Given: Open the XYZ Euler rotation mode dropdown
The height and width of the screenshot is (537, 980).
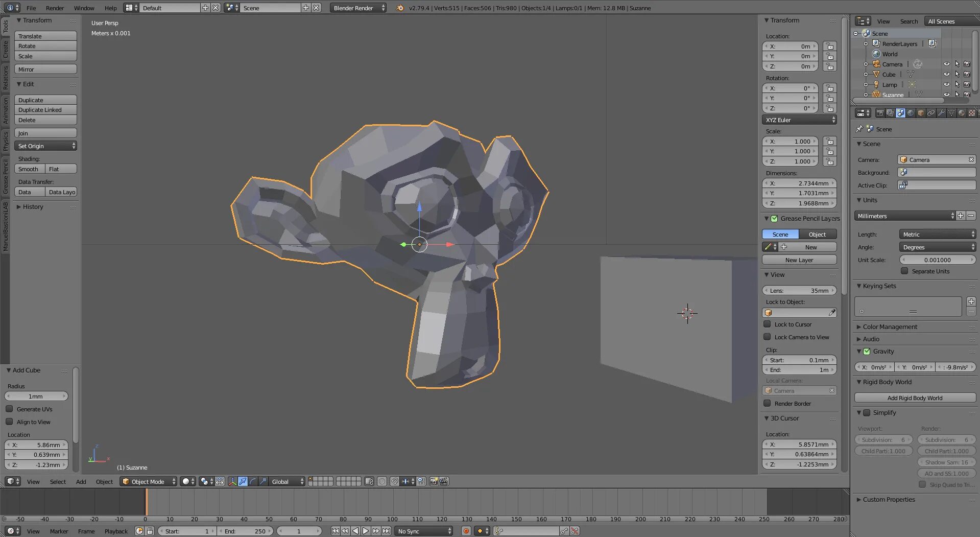Looking at the screenshot, I should [799, 120].
